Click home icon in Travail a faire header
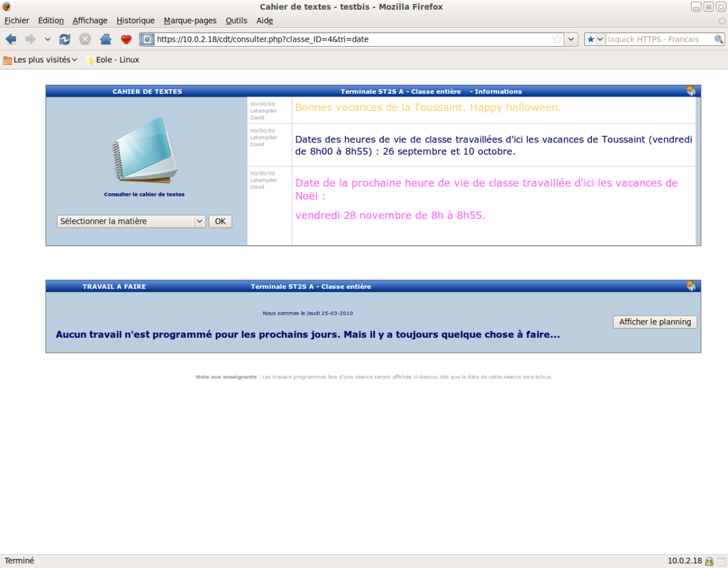The image size is (728, 568). (x=691, y=286)
